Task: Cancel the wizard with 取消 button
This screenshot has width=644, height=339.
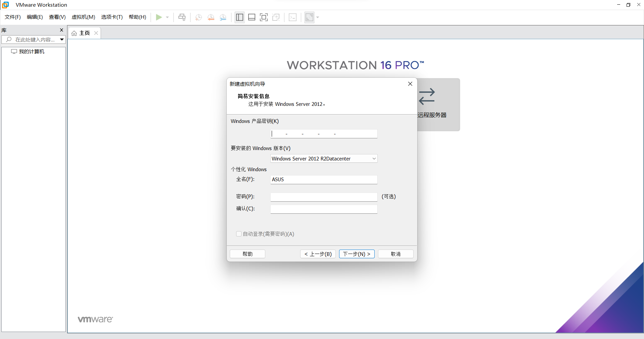Action: 396,254
